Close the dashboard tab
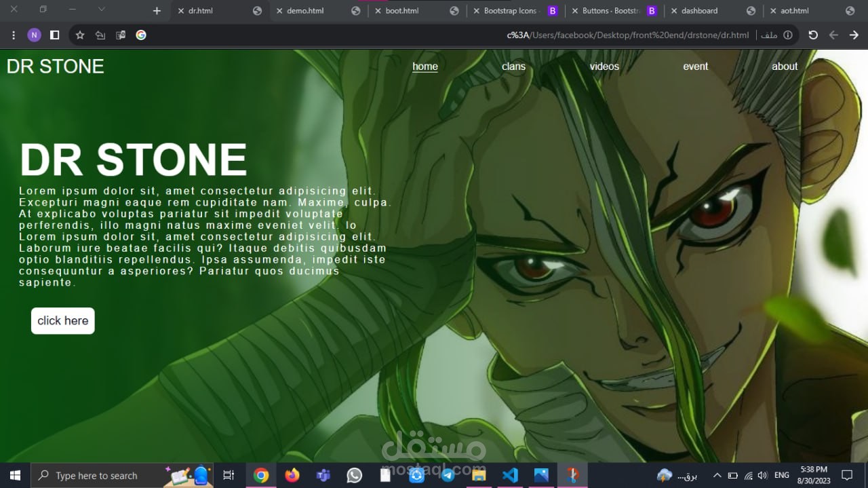This screenshot has height=488, width=868. point(673,11)
